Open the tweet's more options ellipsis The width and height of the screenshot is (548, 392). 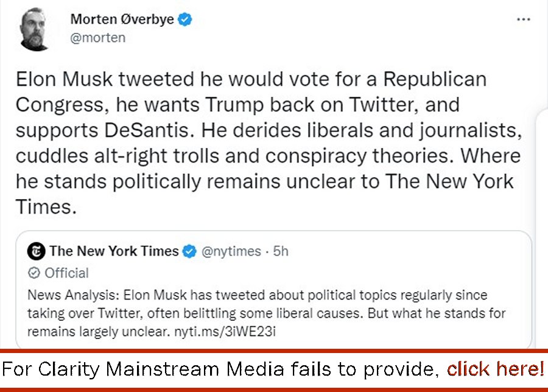523,19
